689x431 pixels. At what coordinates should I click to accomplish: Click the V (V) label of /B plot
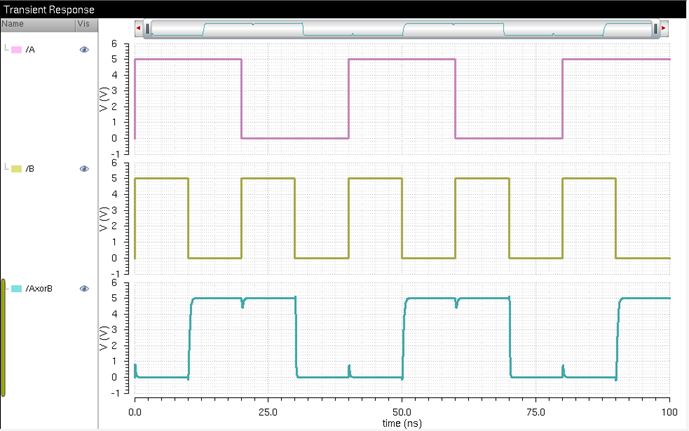point(104,219)
